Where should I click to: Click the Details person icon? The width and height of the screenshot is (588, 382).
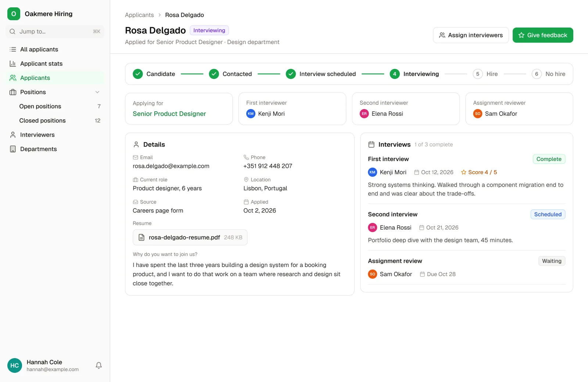click(136, 145)
